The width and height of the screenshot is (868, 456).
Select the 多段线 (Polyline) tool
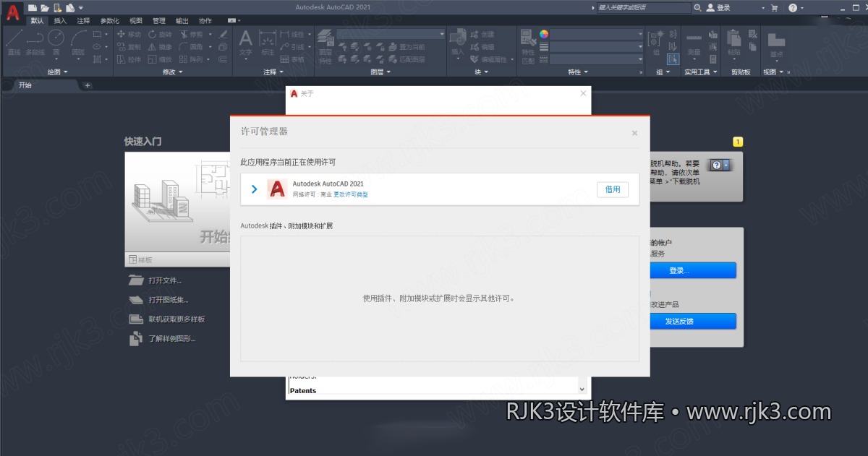click(x=35, y=43)
